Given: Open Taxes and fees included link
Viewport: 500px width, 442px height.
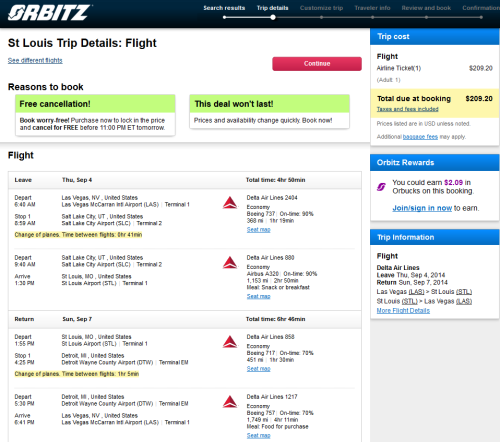Looking at the screenshot, I should [x=407, y=109].
